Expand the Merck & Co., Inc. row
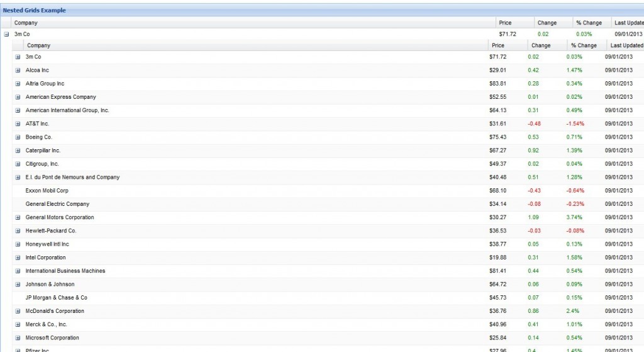 coord(18,324)
